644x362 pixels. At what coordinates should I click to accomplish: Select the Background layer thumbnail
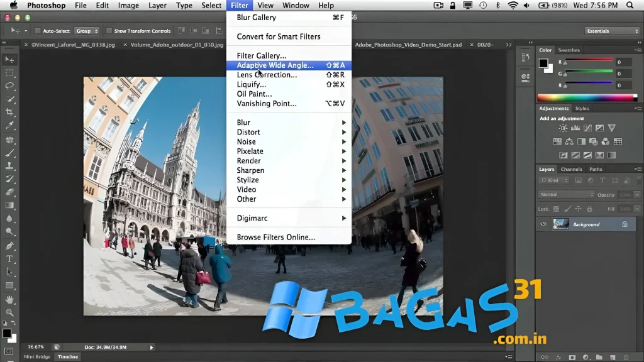pyautogui.click(x=560, y=224)
